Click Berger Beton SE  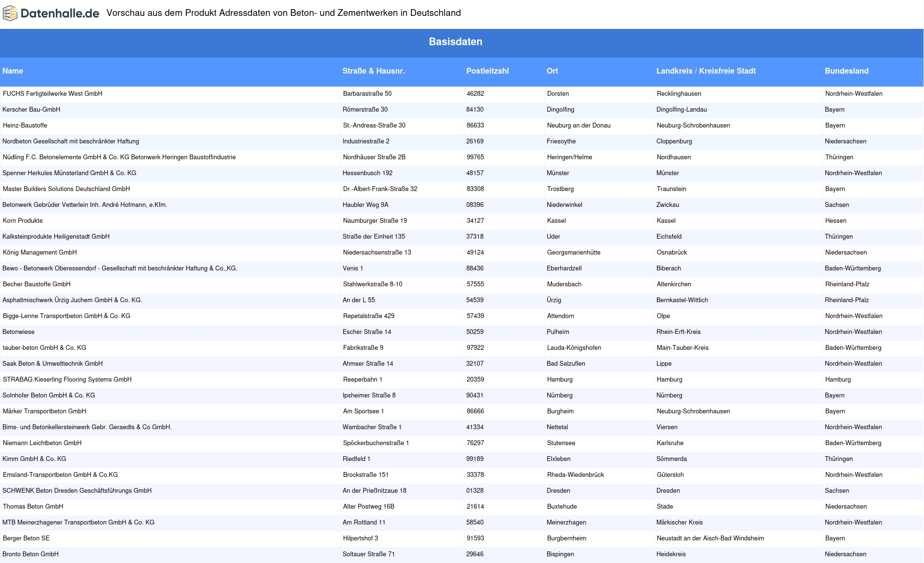click(x=26, y=538)
